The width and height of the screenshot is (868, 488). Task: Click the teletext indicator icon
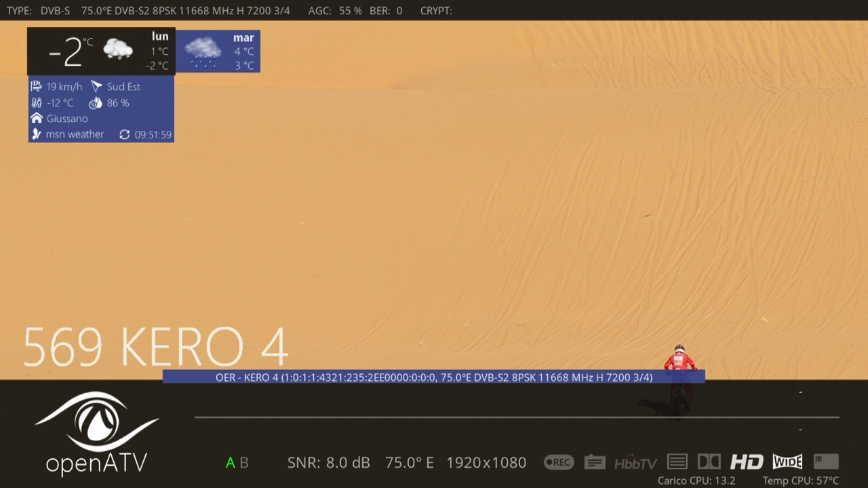click(x=677, y=462)
